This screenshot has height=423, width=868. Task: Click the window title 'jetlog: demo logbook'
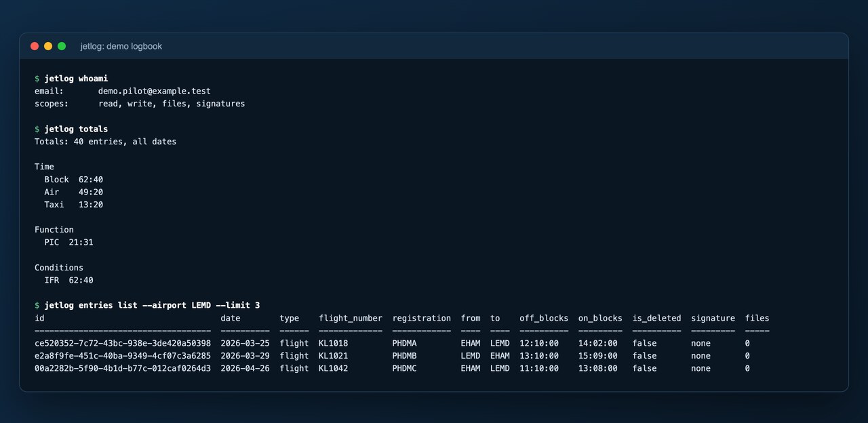121,46
